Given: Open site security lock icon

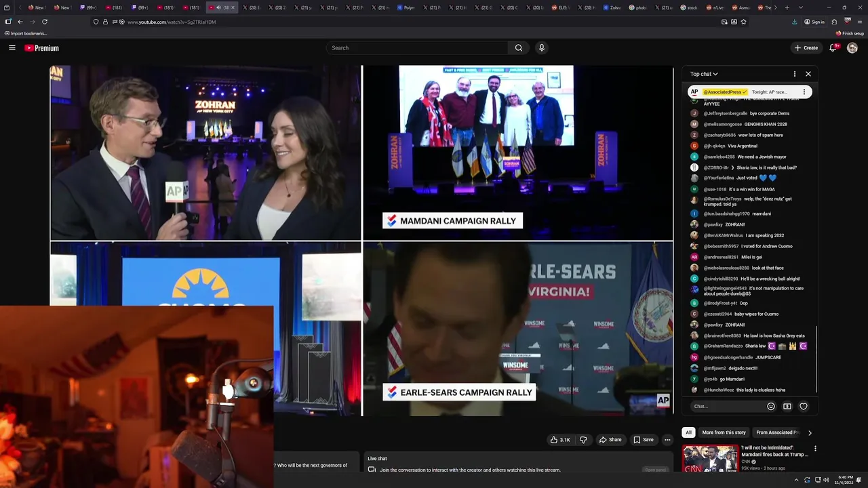Looking at the screenshot, I should pyautogui.click(x=104, y=22).
